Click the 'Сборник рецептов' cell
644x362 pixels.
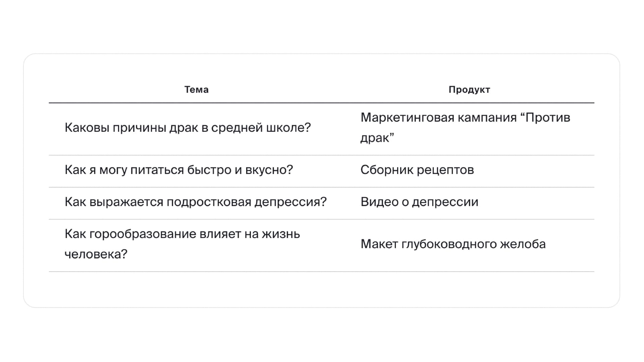pos(417,170)
